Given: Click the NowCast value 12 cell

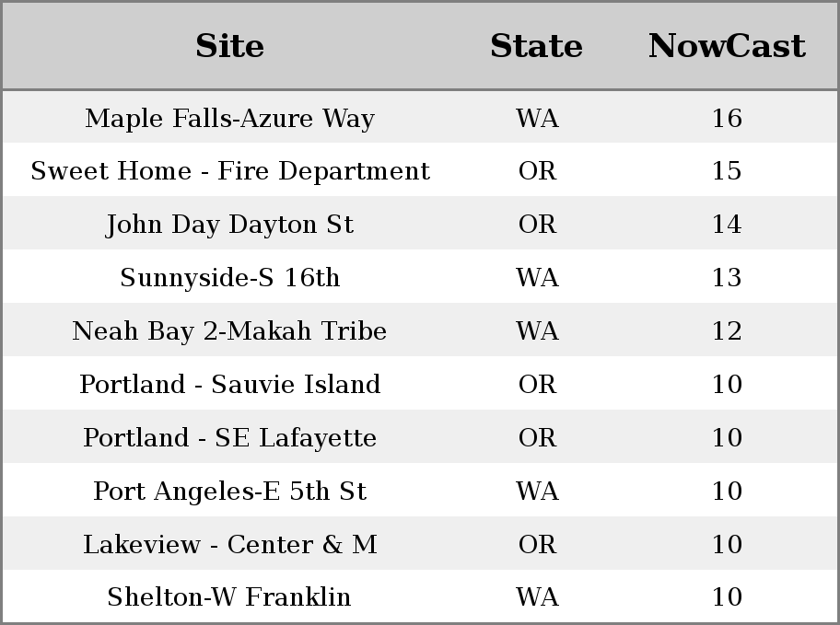Looking at the screenshot, I should pyautogui.click(x=727, y=331).
